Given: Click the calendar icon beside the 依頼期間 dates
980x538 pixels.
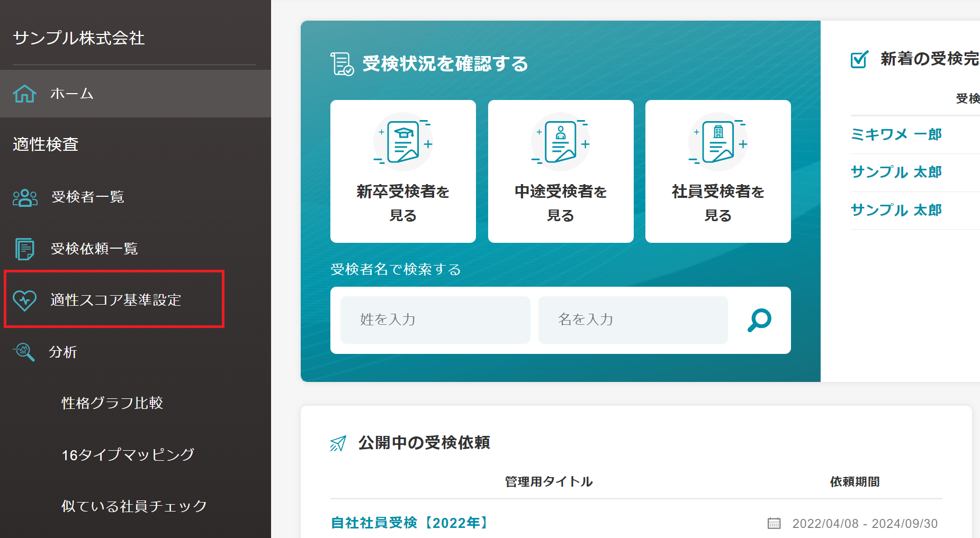Looking at the screenshot, I should click(x=774, y=523).
